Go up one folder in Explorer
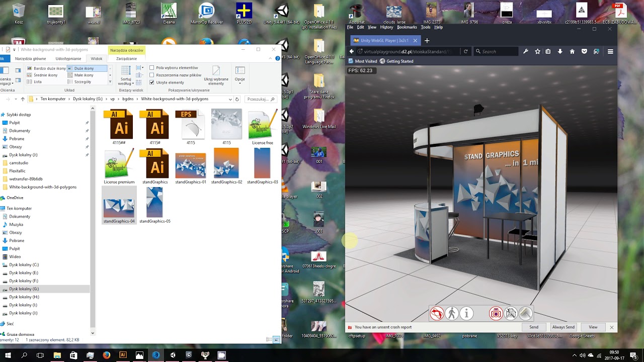 coord(23,99)
